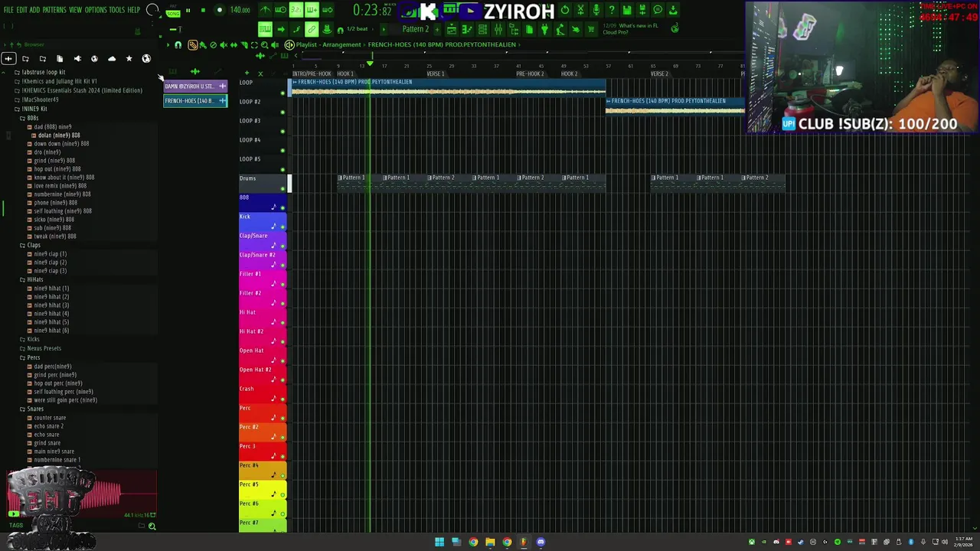
Task: Toggle the countdown before recording button
Action: (296, 10)
